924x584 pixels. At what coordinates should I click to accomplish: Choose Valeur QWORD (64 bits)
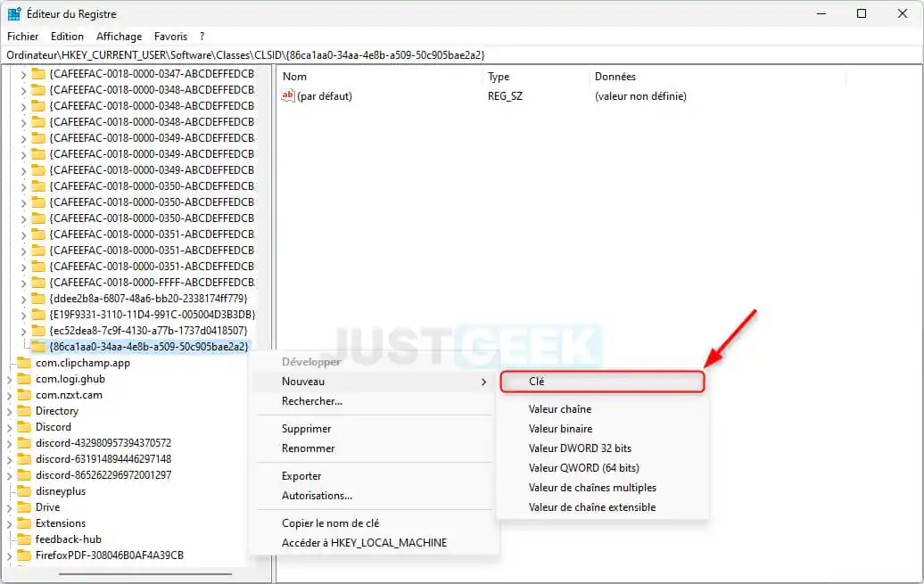602,468
